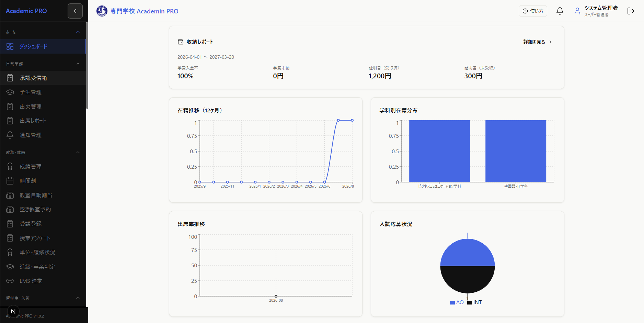Click the sidebar vertical scrollbar
Screen dimensions: 644x323
coord(87,65)
